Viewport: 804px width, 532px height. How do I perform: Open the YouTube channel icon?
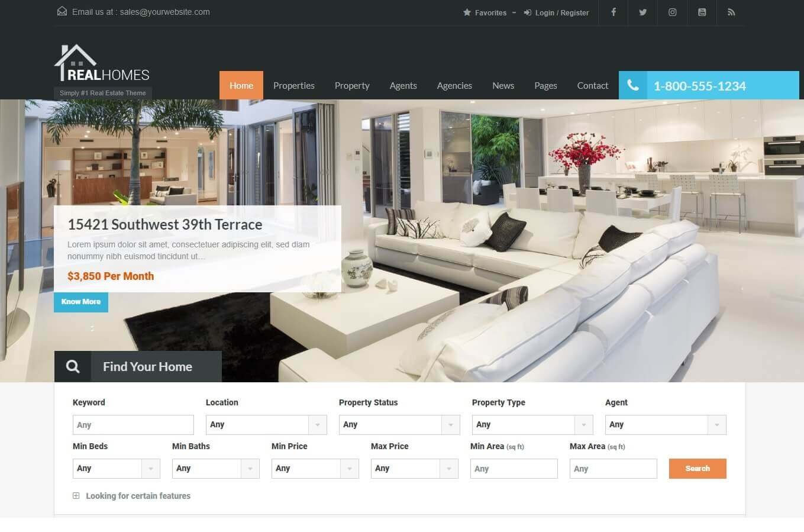702,12
